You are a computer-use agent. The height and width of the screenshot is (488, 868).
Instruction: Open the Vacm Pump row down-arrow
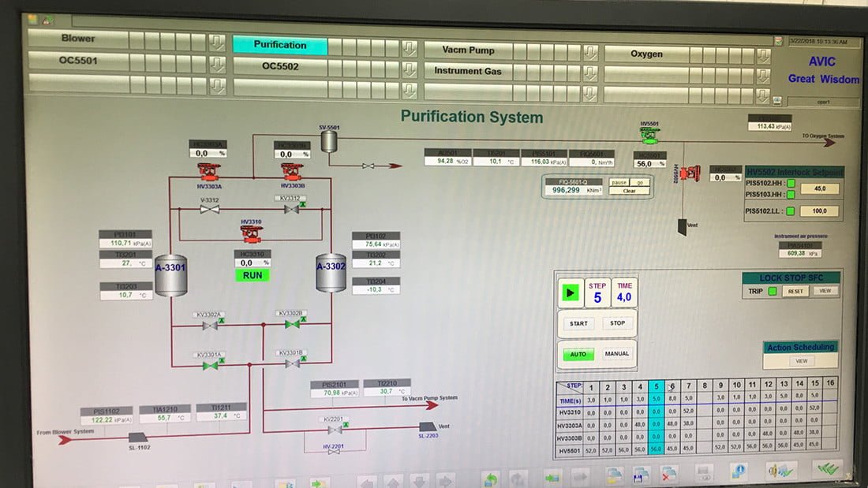(x=590, y=52)
